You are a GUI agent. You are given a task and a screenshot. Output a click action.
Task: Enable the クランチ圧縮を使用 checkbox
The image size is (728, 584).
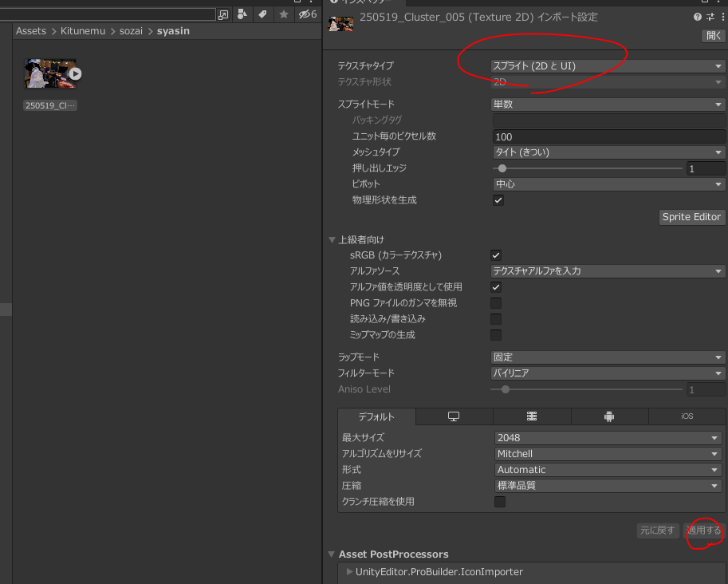(500, 502)
